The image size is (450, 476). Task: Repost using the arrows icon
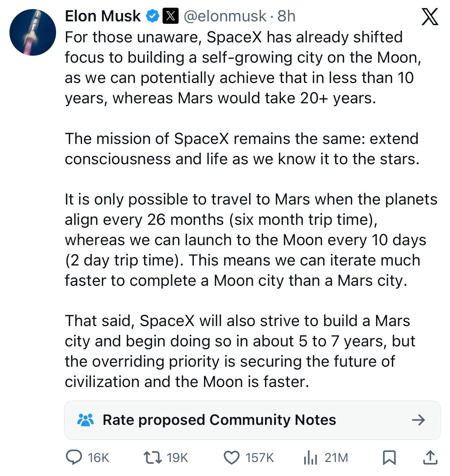click(153, 457)
